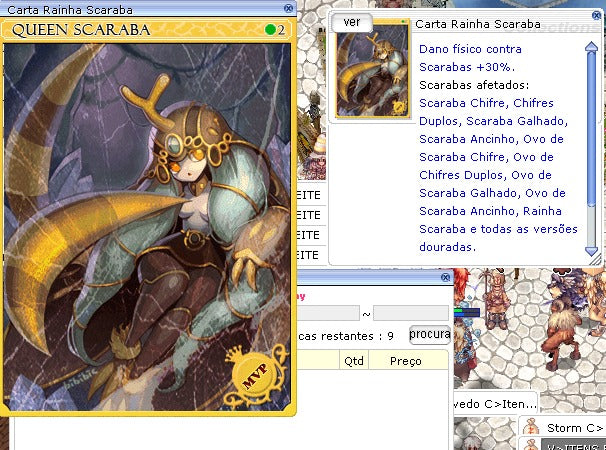Focus the maximum price input field
Image resolution: width=606 pixels, height=450 pixels.
pos(411,313)
